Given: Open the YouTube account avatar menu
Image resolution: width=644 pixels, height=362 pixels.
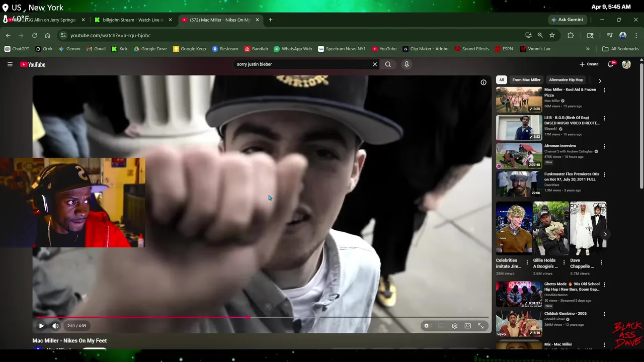Looking at the screenshot, I should 626,64.
